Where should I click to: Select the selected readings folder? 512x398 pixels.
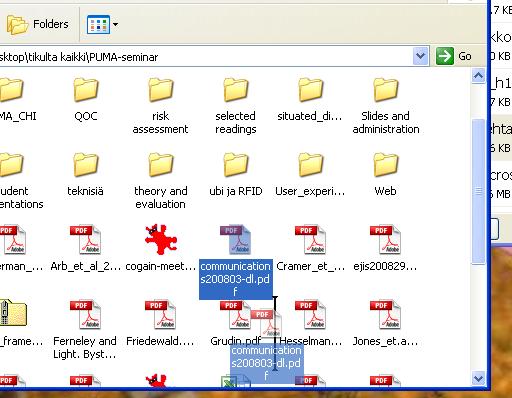click(x=235, y=106)
